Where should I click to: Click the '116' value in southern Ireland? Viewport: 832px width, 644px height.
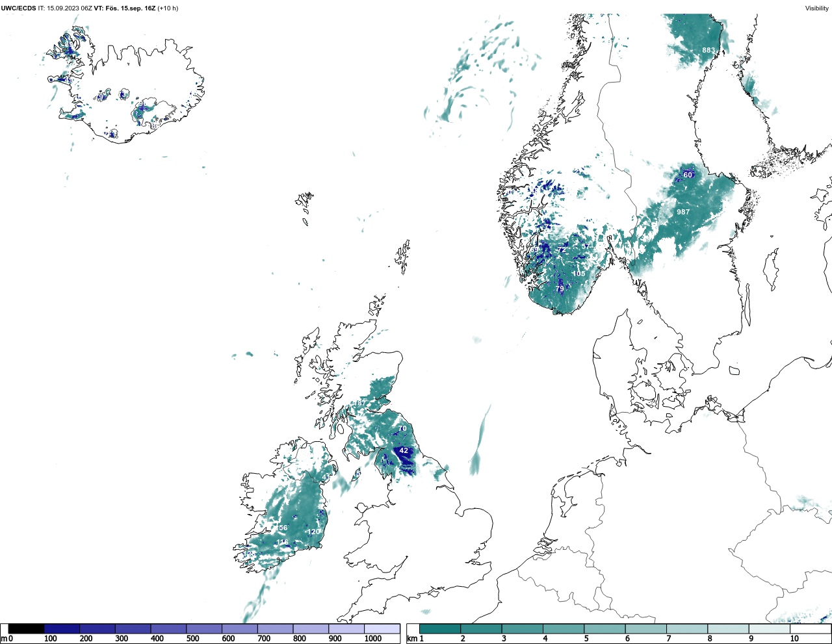[283, 543]
